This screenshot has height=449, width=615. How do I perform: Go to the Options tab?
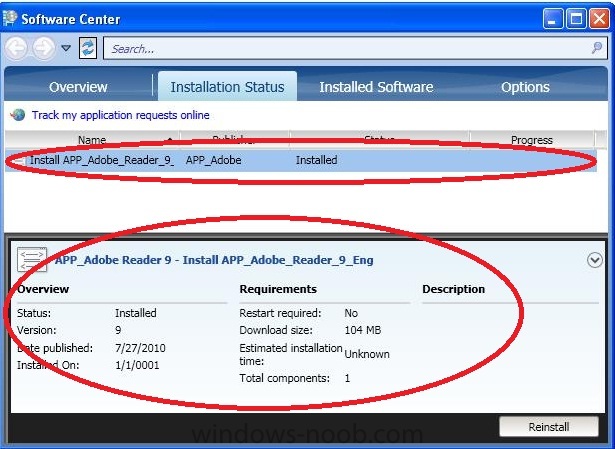point(525,87)
